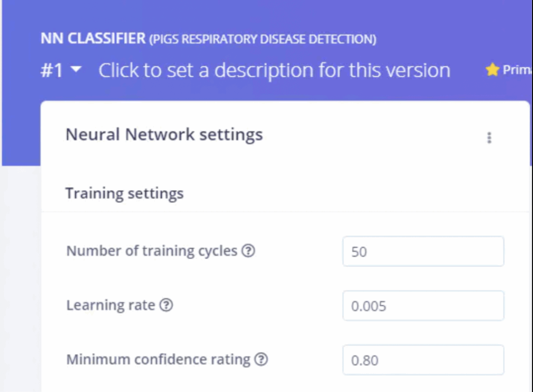Screen dimensions: 533x392
Task: Click the Pigs Respiratory Disease Detection project name
Action: (263, 39)
